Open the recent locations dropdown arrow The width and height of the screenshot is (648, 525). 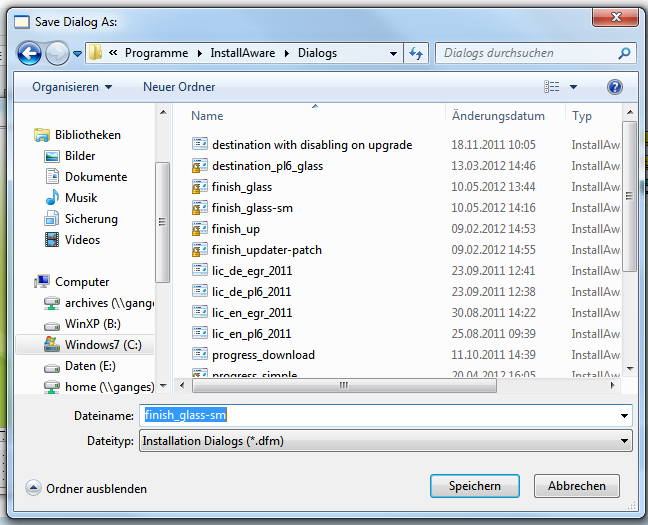(x=77, y=53)
